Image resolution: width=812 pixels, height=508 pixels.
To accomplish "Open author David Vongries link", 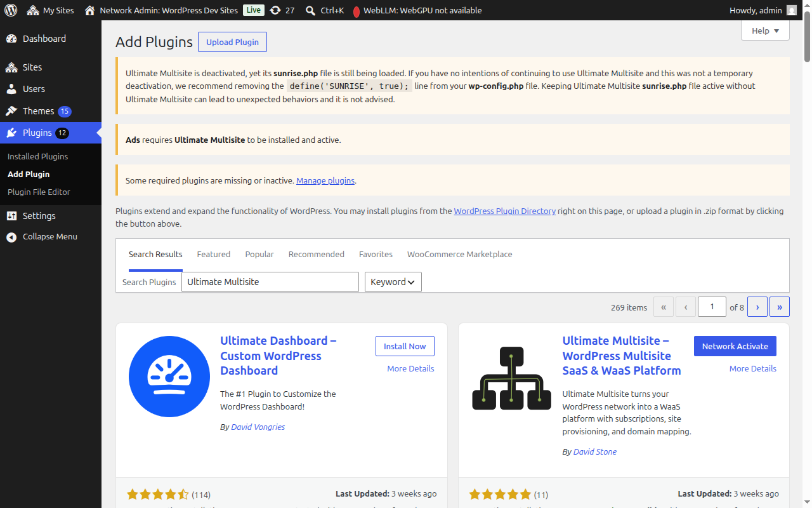I will [x=258, y=427].
